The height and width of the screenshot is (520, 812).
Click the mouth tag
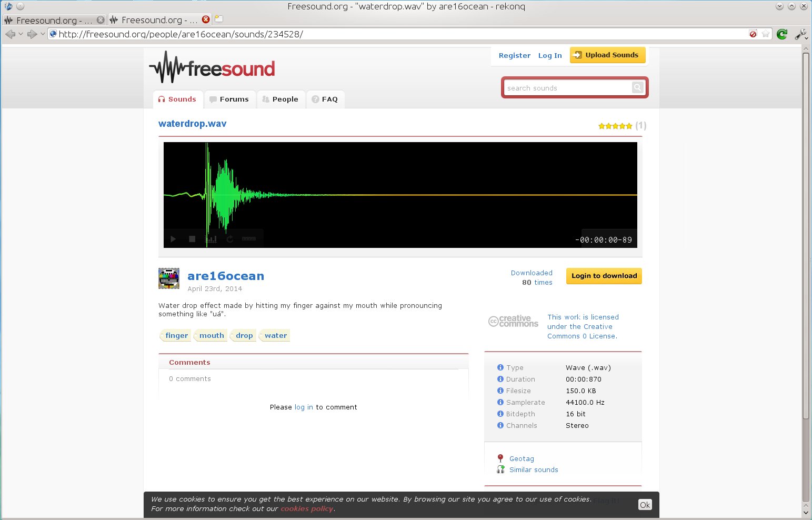coord(210,335)
